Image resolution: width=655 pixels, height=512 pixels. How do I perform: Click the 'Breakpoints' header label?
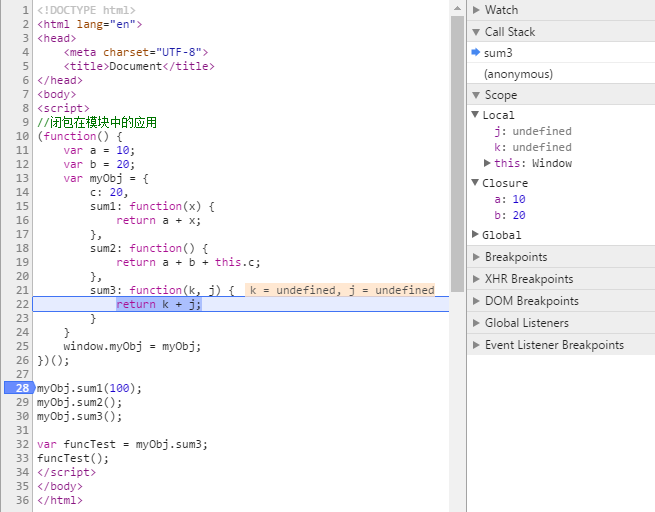click(516, 257)
